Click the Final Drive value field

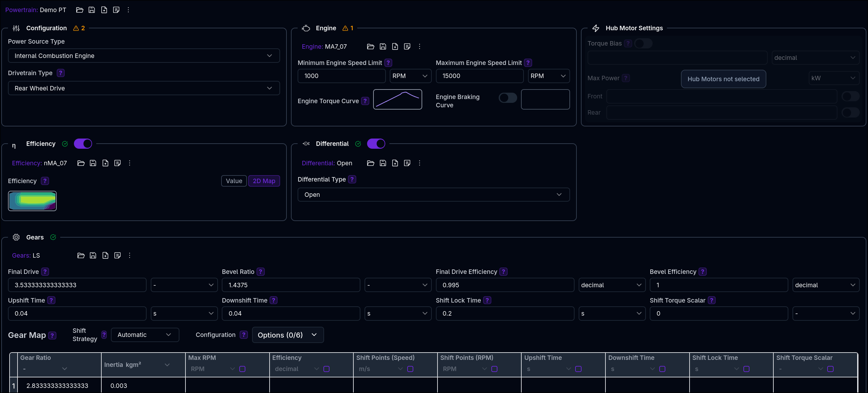click(77, 285)
